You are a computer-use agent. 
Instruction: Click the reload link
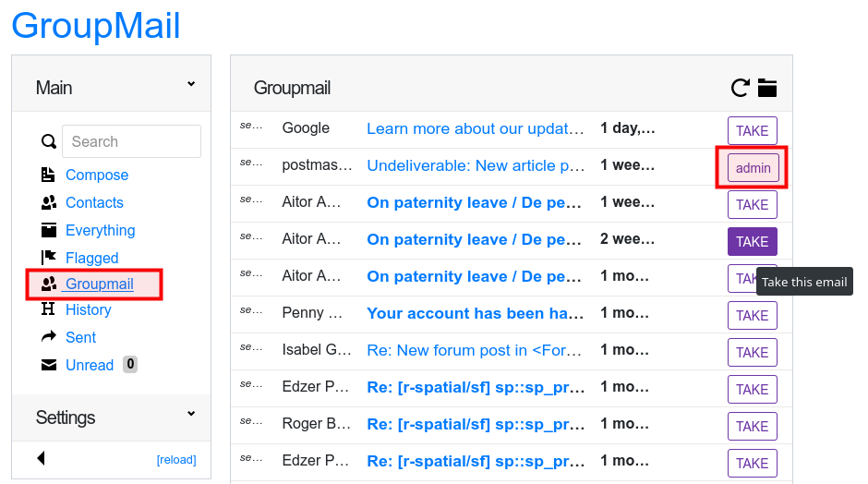pyautogui.click(x=176, y=460)
